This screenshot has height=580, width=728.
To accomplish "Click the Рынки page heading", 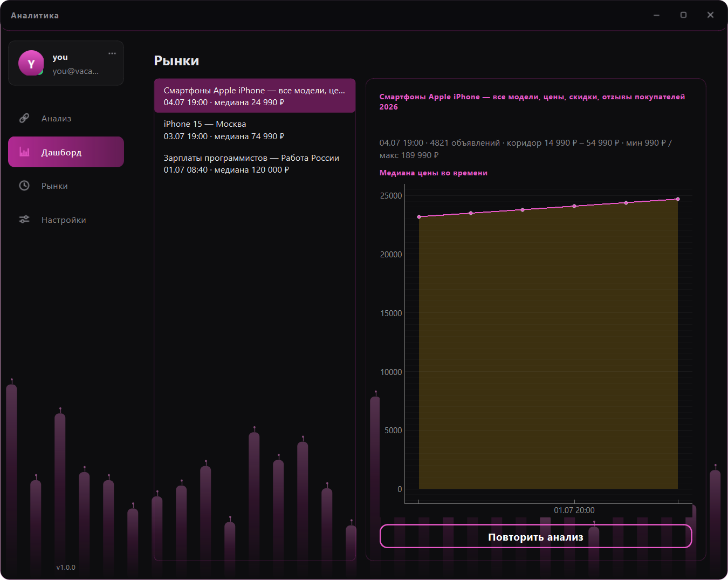I will pos(176,61).
